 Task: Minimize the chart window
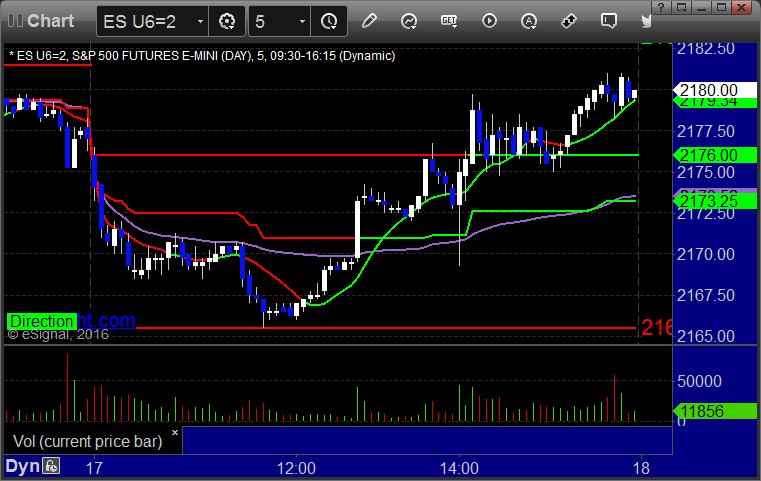click(701, 7)
